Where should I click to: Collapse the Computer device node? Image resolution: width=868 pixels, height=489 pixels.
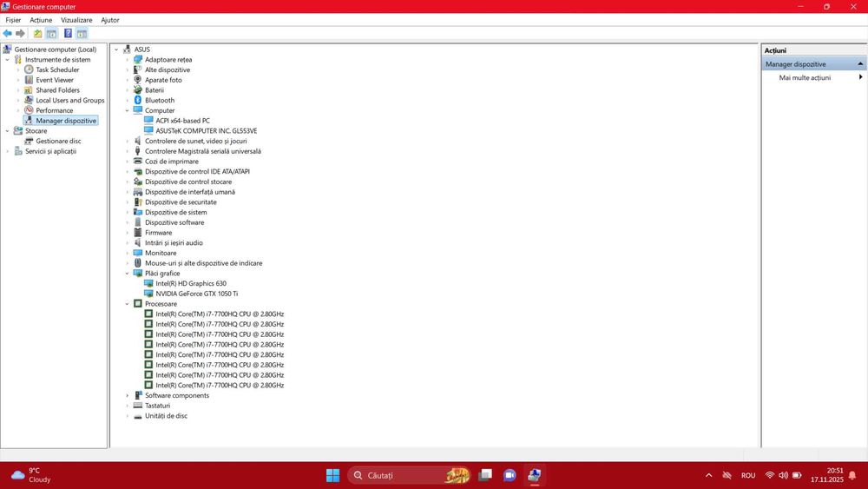click(128, 111)
